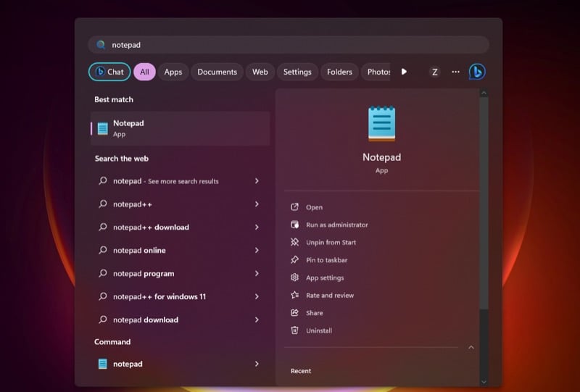Open the large Bing icon
This screenshot has height=392, width=580.
click(477, 72)
